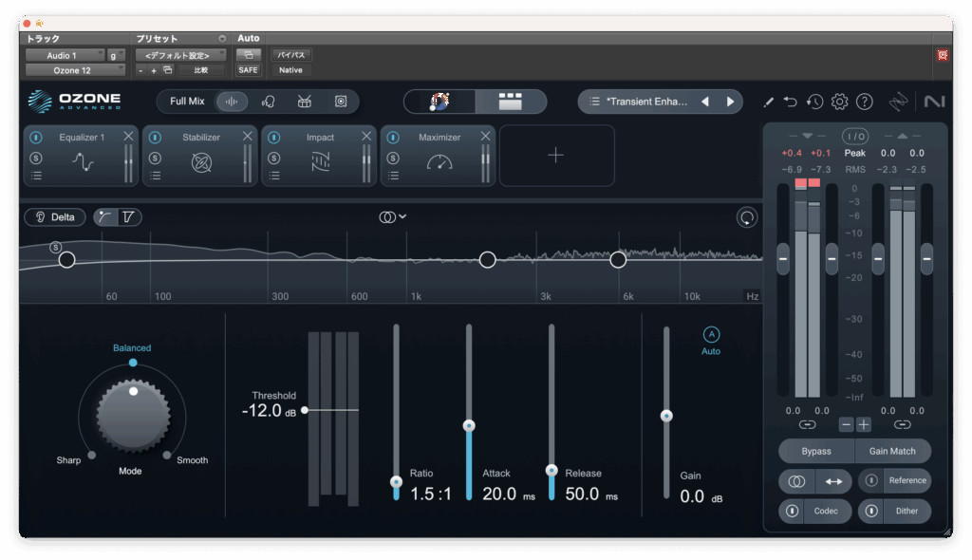
Task: Open the undo history clock icon
Action: pos(814,102)
